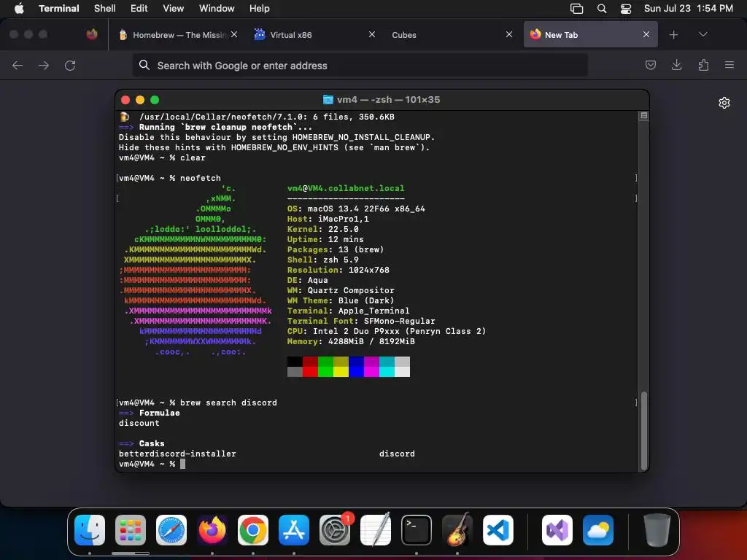Click the blue neofetch color block
Image resolution: width=747 pixels, height=560 pixels.
click(356, 367)
